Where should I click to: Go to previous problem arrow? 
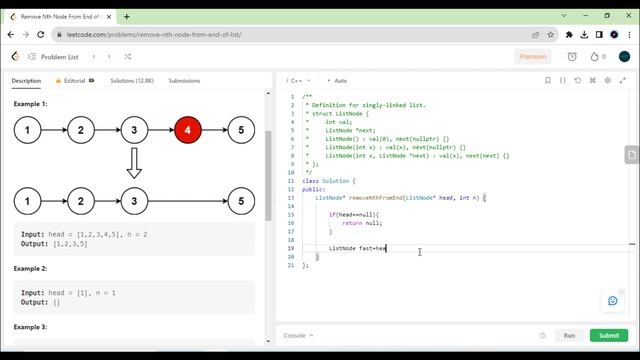94,57
